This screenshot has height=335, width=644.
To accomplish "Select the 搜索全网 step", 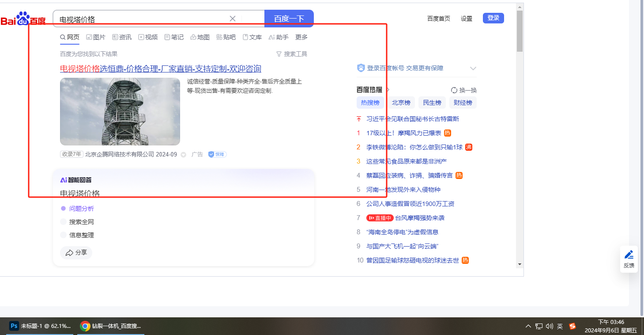I will 82,222.
